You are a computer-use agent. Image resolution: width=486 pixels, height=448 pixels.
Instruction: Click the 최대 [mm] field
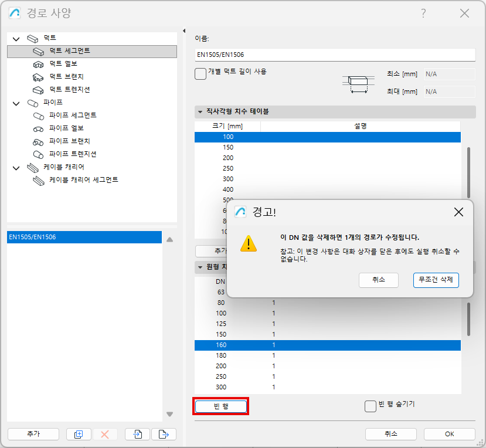point(449,92)
